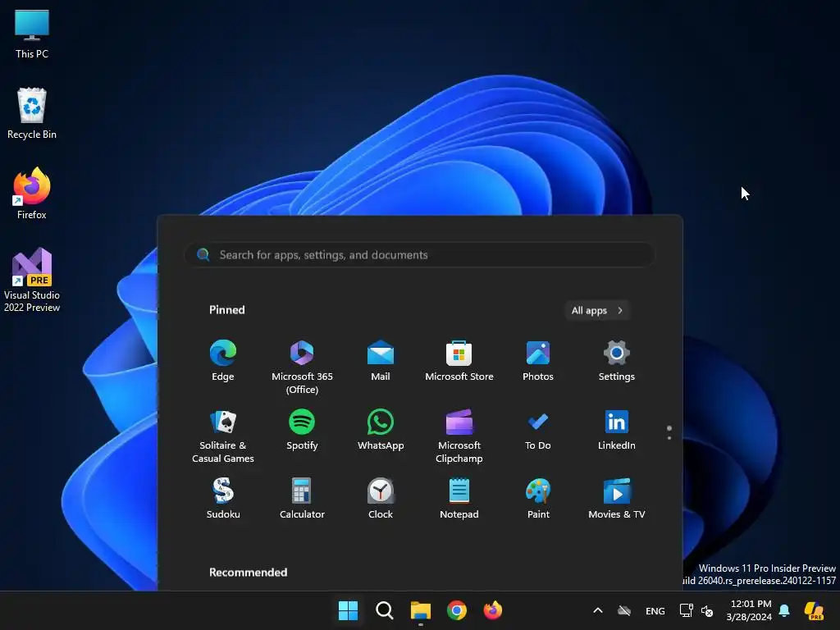Open network status tray icon

click(686, 610)
